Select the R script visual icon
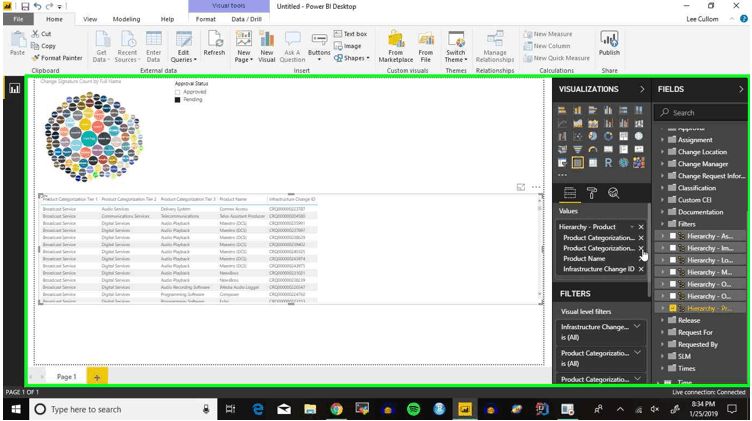Image resolution: width=752 pixels, height=421 pixels. [608, 163]
